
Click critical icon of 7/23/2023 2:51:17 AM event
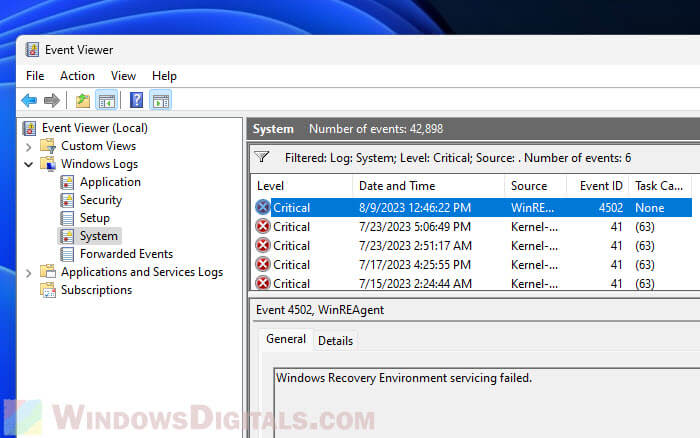(262, 246)
